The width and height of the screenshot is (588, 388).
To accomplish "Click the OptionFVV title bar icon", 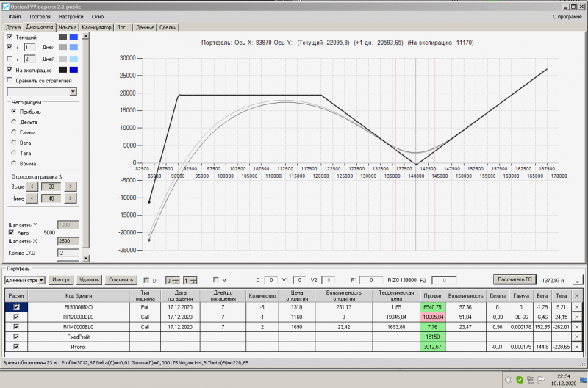I will pyautogui.click(x=7, y=5).
